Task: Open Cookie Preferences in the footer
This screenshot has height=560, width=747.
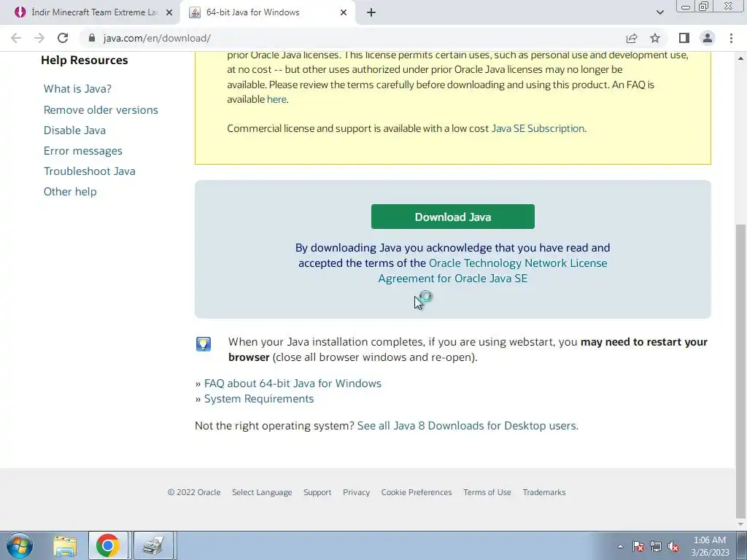Action: click(417, 492)
